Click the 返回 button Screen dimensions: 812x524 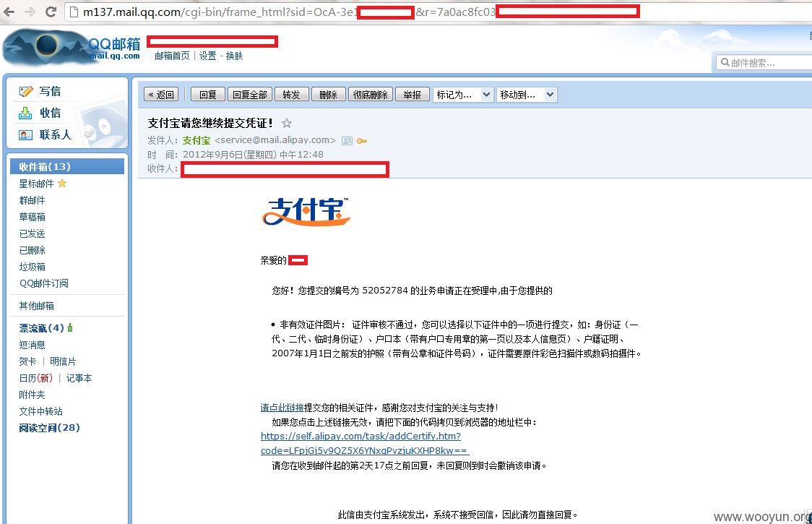tap(161, 95)
